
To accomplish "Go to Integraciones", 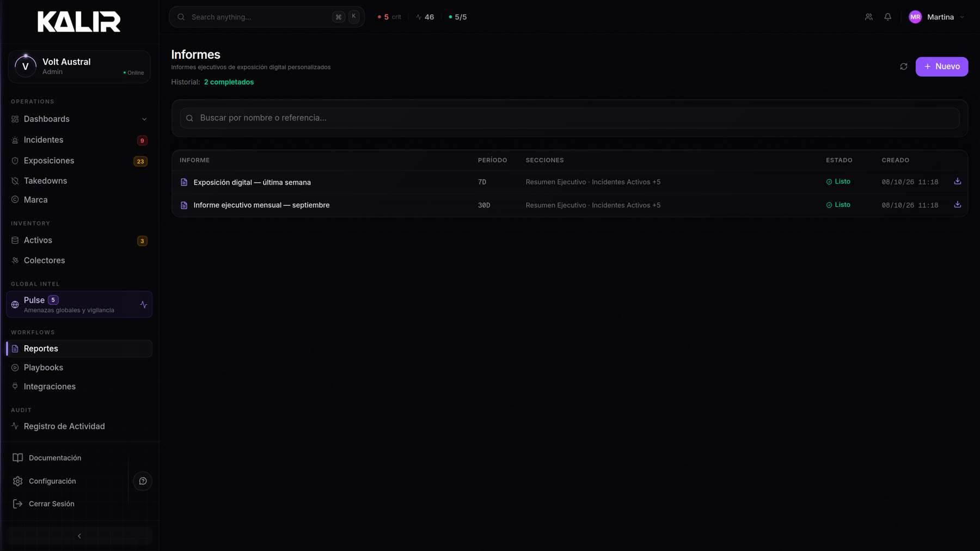I will point(79,387).
